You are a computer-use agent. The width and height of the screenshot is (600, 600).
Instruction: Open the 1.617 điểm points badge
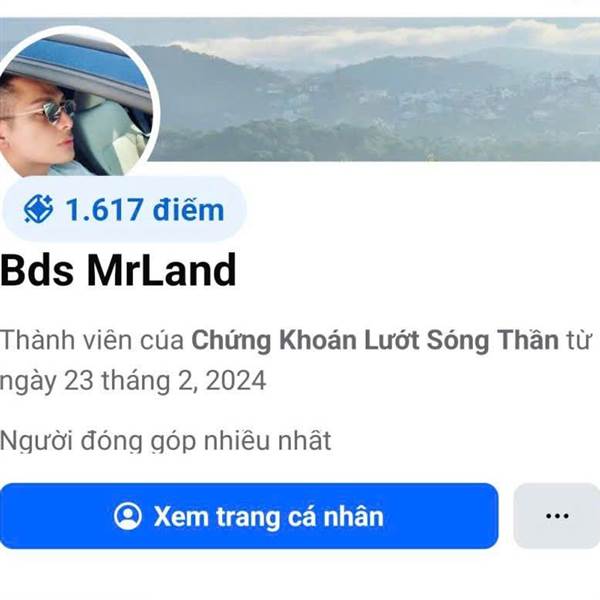[x=124, y=209]
